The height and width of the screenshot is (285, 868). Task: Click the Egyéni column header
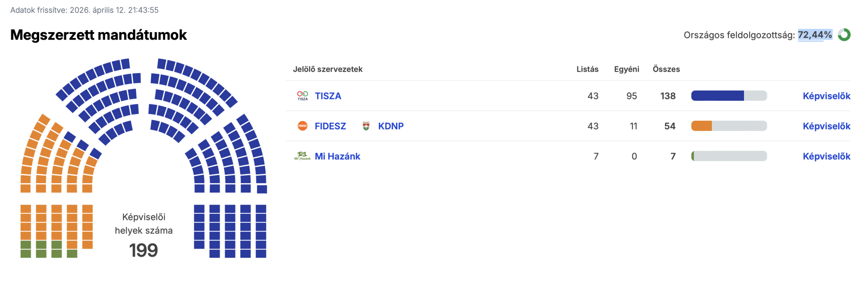point(626,69)
